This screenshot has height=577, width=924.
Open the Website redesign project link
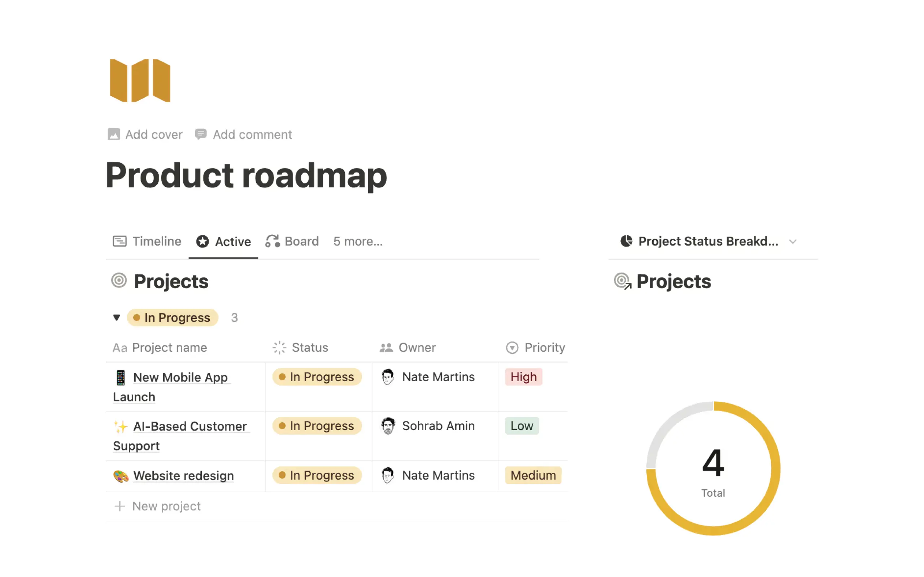(x=183, y=476)
